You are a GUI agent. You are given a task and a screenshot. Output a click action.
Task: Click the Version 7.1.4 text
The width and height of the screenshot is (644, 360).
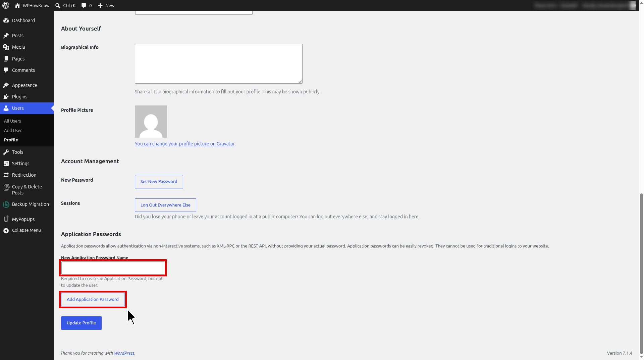point(620,353)
